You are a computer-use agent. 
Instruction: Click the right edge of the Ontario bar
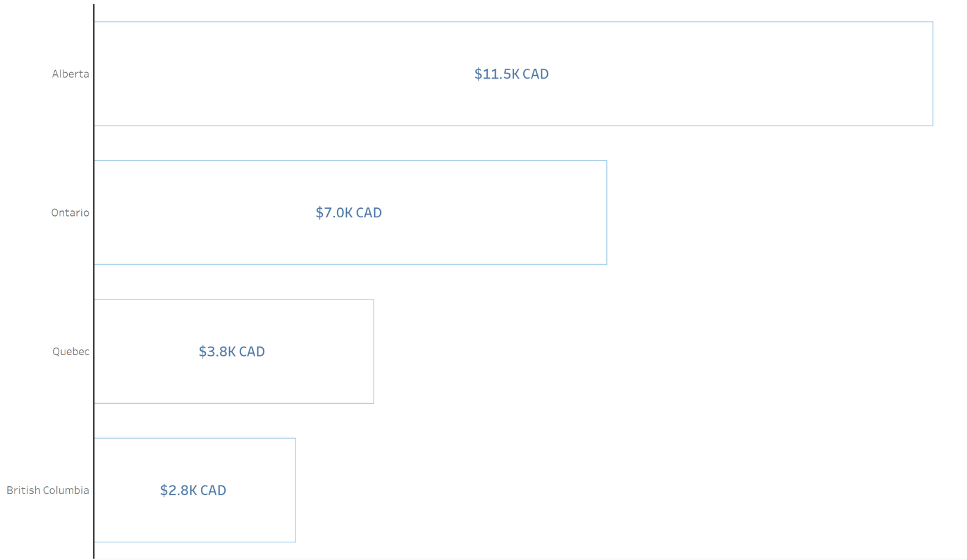click(x=607, y=213)
